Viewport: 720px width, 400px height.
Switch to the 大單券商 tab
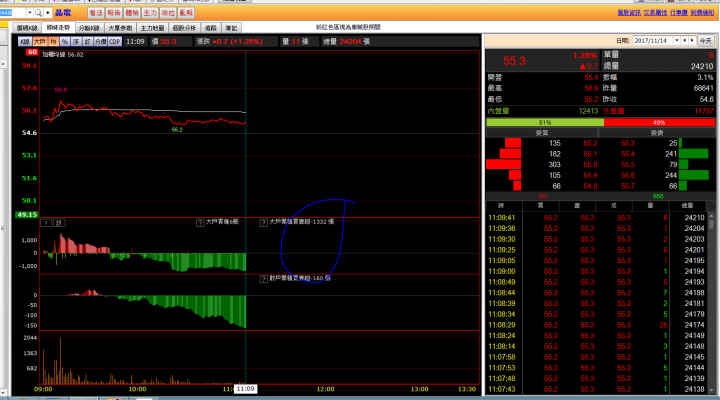point(120,28)
